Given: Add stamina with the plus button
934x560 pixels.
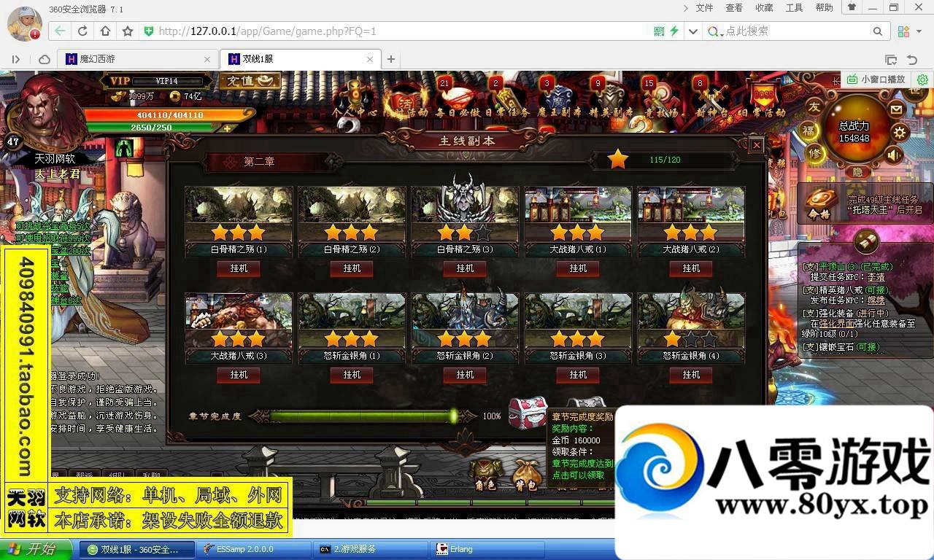Looking at the screenshot, I should tap(227, 128).
